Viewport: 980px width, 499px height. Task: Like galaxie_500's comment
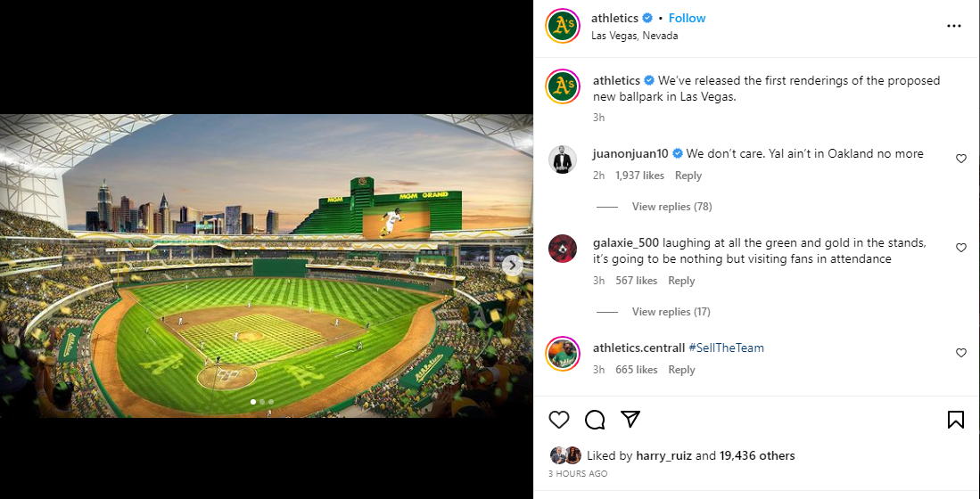(961, 248)
